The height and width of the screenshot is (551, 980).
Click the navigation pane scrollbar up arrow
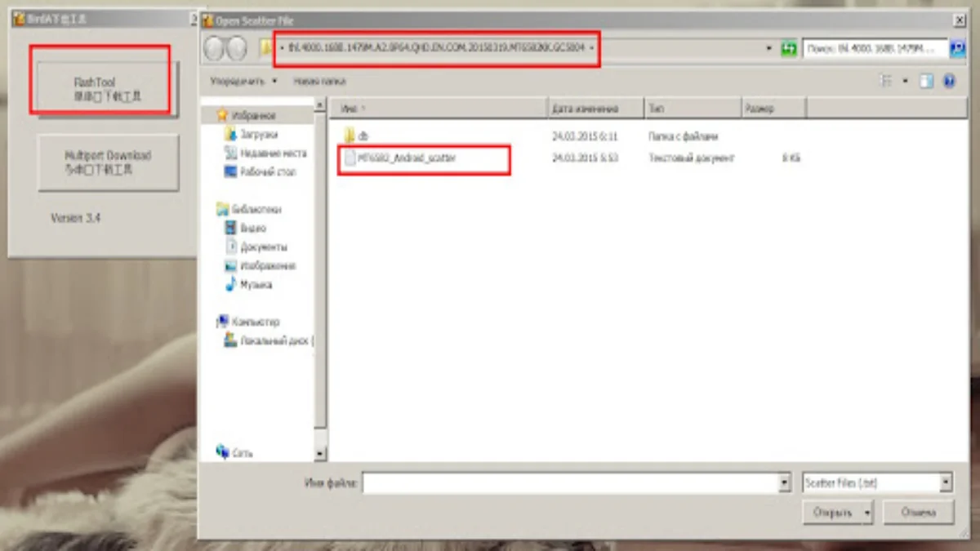click(x=320, y=107)
